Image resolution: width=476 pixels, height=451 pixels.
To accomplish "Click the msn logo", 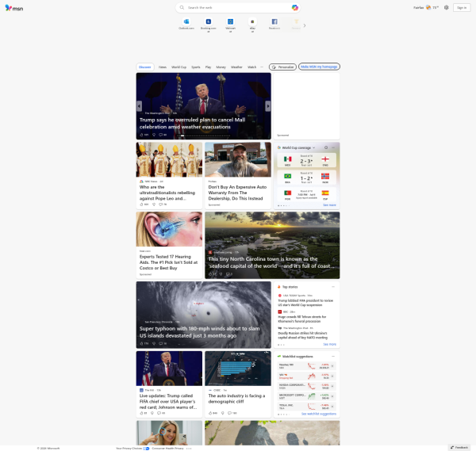I will 14,8.
